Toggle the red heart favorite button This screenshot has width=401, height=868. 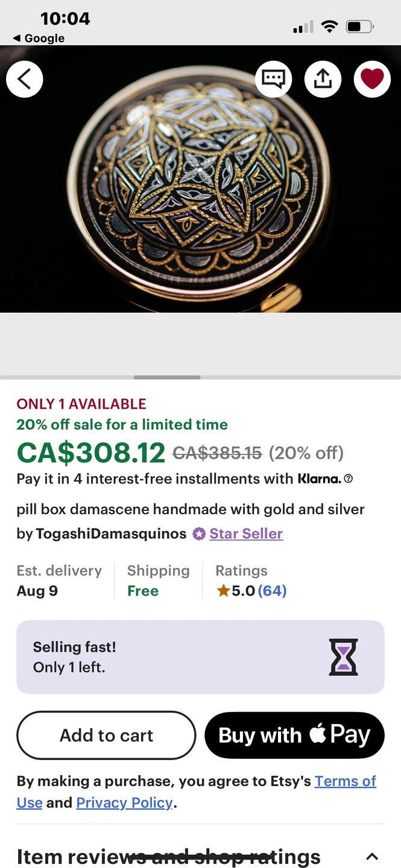click(x=372, y=79)
